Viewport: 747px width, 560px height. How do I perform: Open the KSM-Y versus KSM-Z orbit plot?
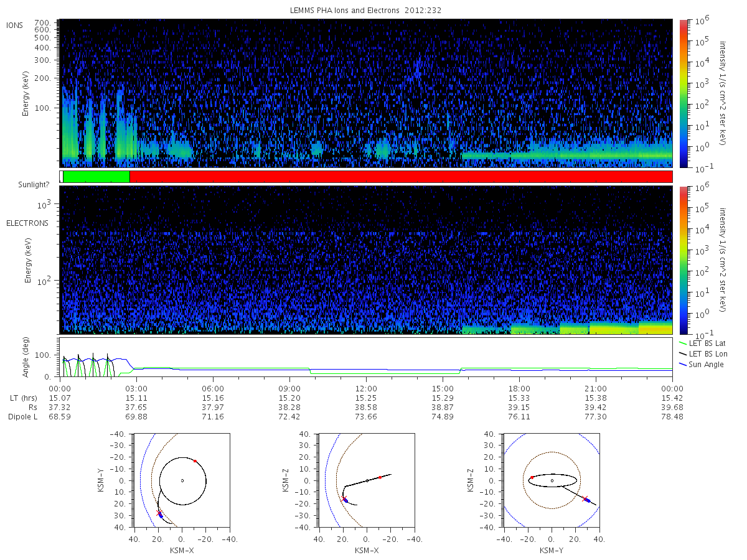(552, 480)
